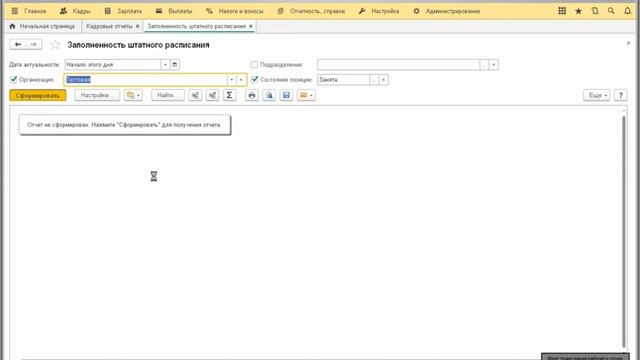Click the Найти... button
This screenshot has width=640, height=360.
click(x=168, y=95)
